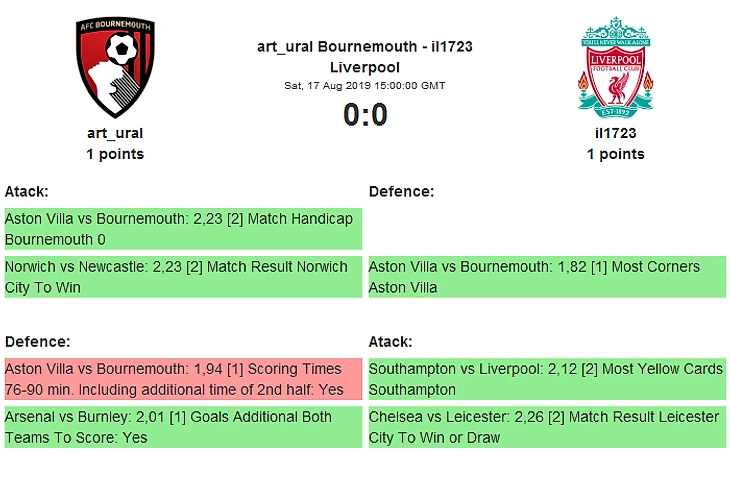Click the Most Corners Aston Villa bet
The image size is (730, 480).
pos(547,277)
